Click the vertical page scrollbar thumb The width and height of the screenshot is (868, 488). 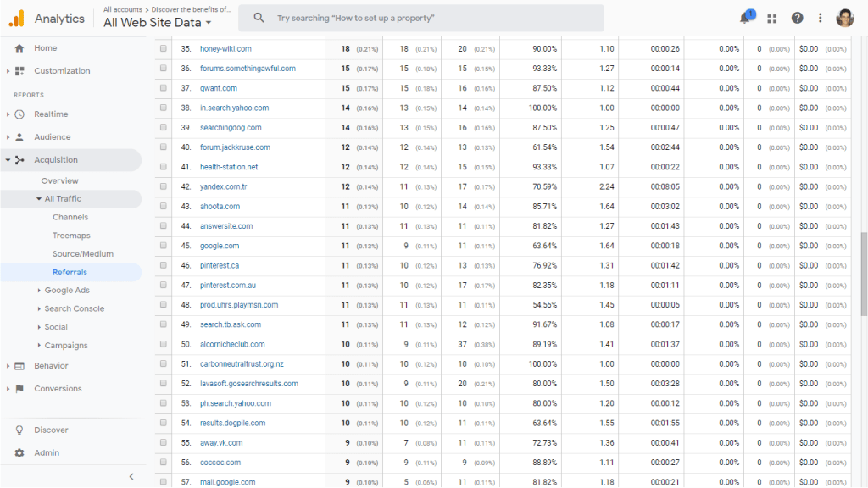pos(863,274)
